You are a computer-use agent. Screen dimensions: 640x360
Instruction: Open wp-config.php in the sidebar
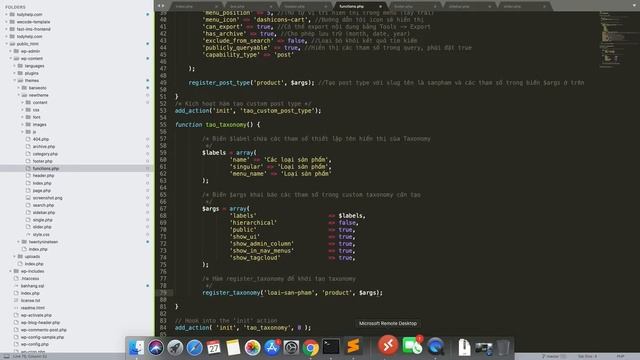pyautogui.click(x=35, y=344)
